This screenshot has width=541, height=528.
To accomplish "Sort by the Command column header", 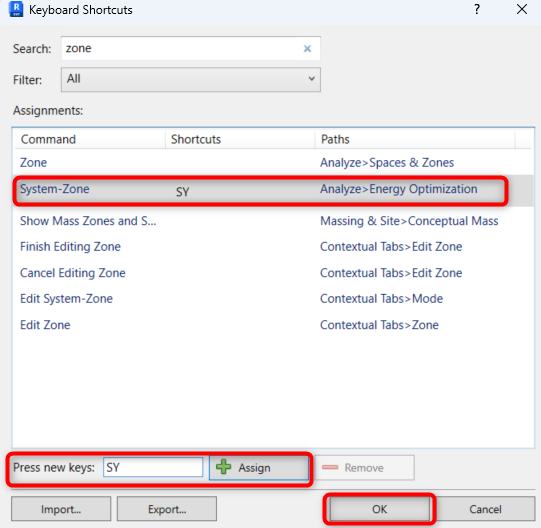I will (x=90, y=139).
